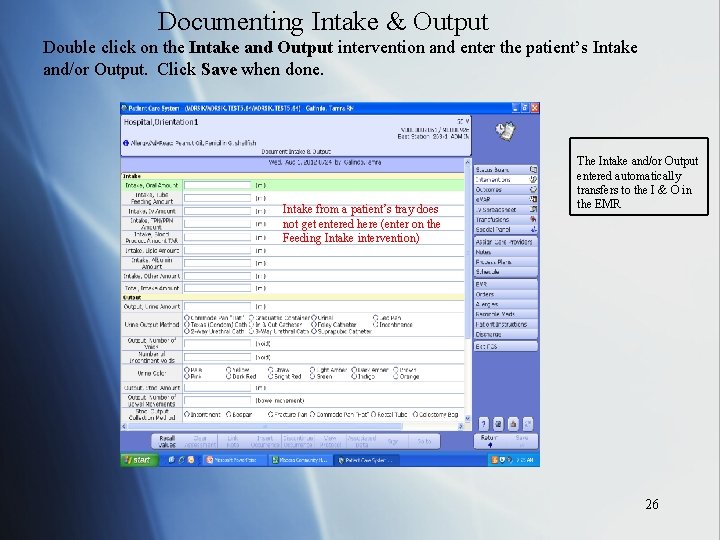Open Patient Instructions in the sidebar
This screenshot has height=540, width=720.
pyautogui.click(x=506, y=324)
